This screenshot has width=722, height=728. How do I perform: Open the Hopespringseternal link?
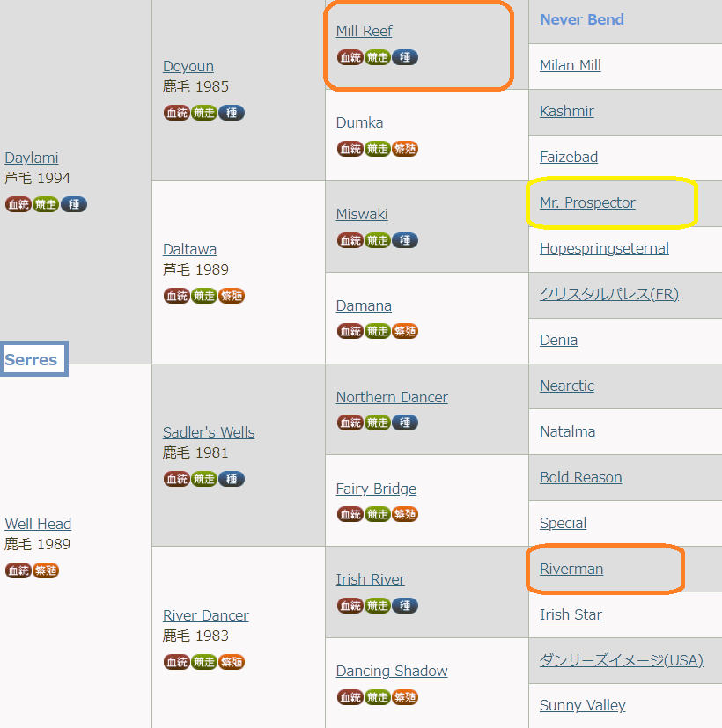[x=604, y=249]
